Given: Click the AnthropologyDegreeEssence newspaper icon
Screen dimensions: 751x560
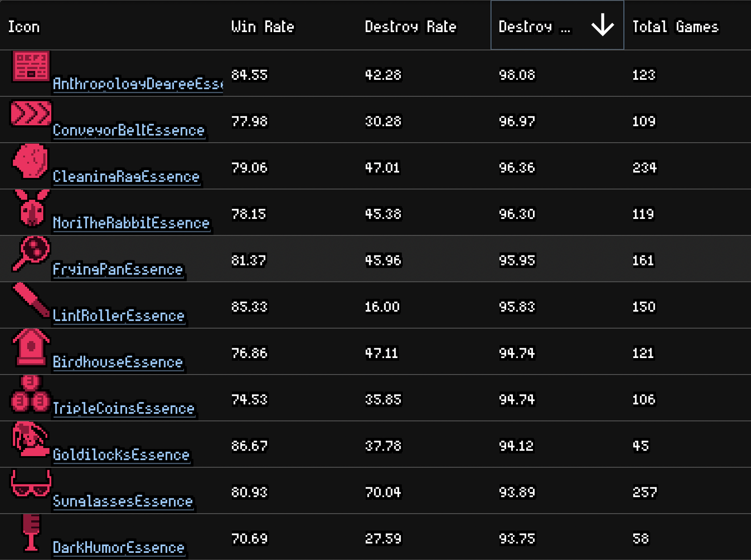Looking at the screenshot, I should pos(31,66).
